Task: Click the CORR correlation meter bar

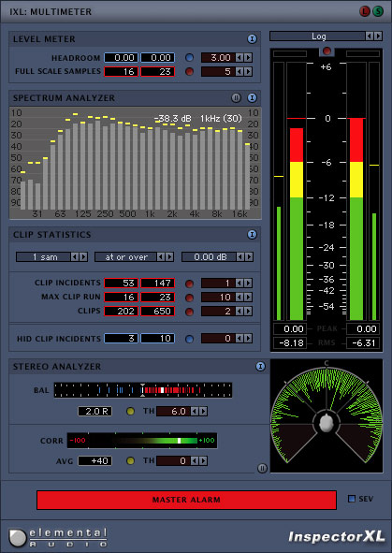Action: 142,441
